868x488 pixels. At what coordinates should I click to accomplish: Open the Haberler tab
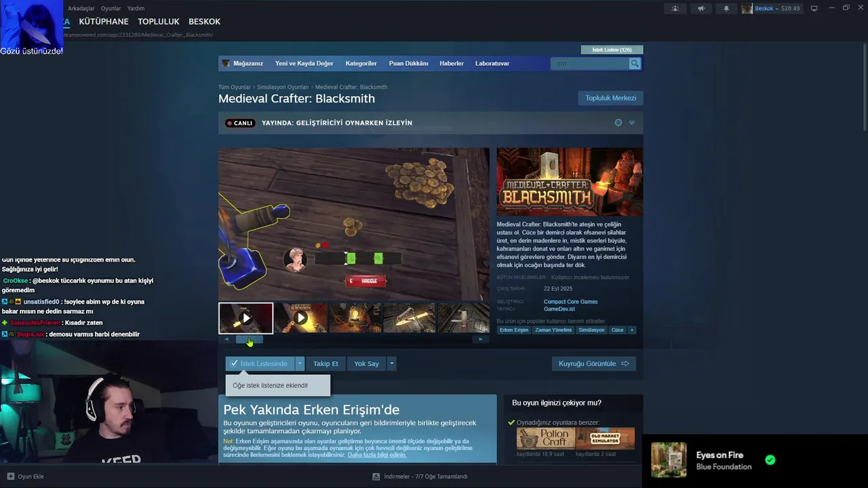pos(452,64)
